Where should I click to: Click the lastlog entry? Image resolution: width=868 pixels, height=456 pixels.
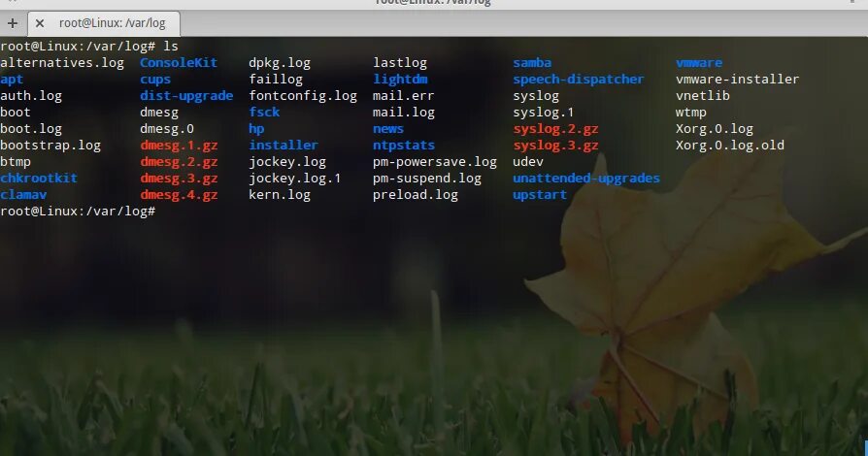click(400, 63)
